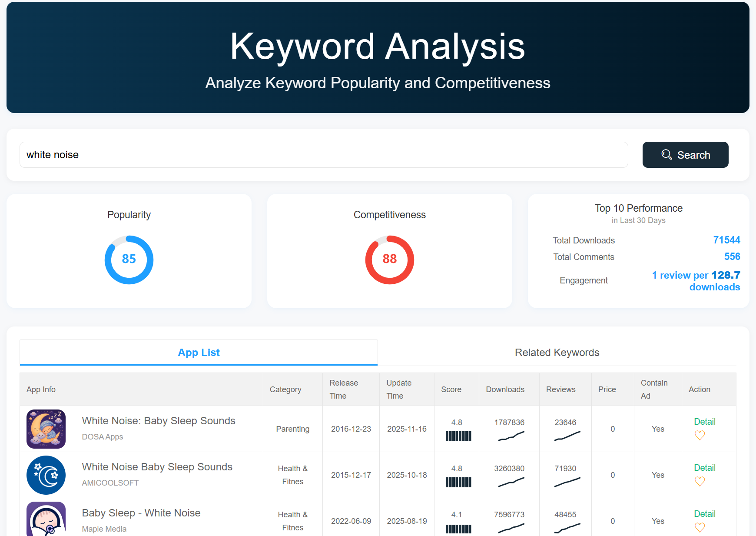Open the Baby Sleep - White Noise app icon

(x=46, y=519)
